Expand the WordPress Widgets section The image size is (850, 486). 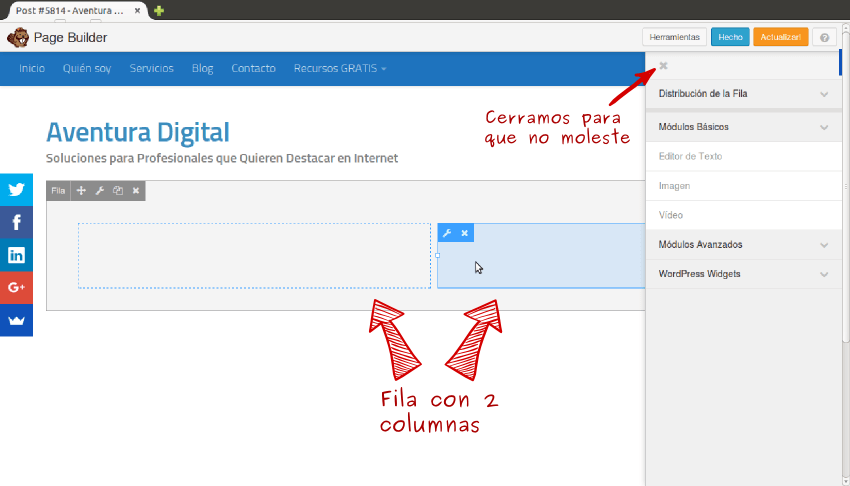[743, 274]
